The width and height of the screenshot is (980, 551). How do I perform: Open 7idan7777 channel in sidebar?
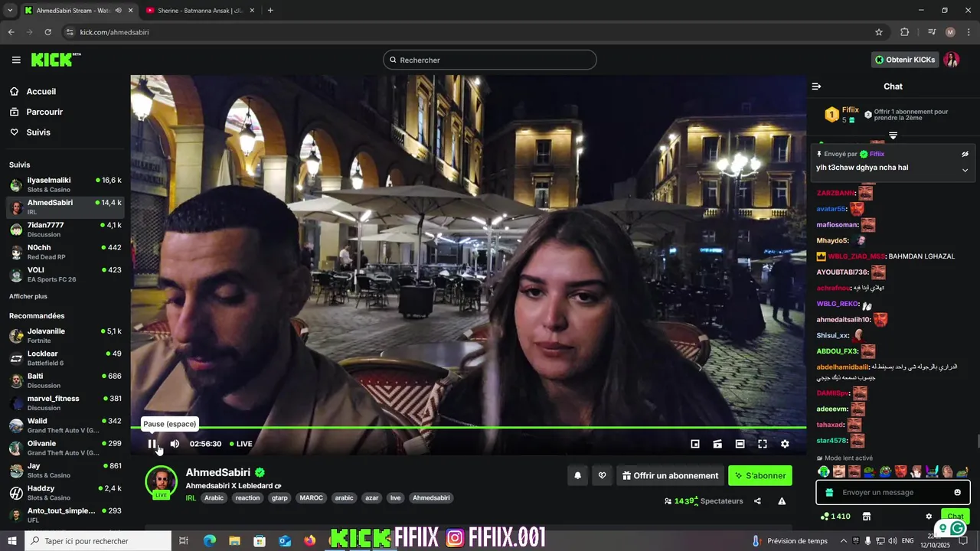pyautogui.click(x=65, y=230)
